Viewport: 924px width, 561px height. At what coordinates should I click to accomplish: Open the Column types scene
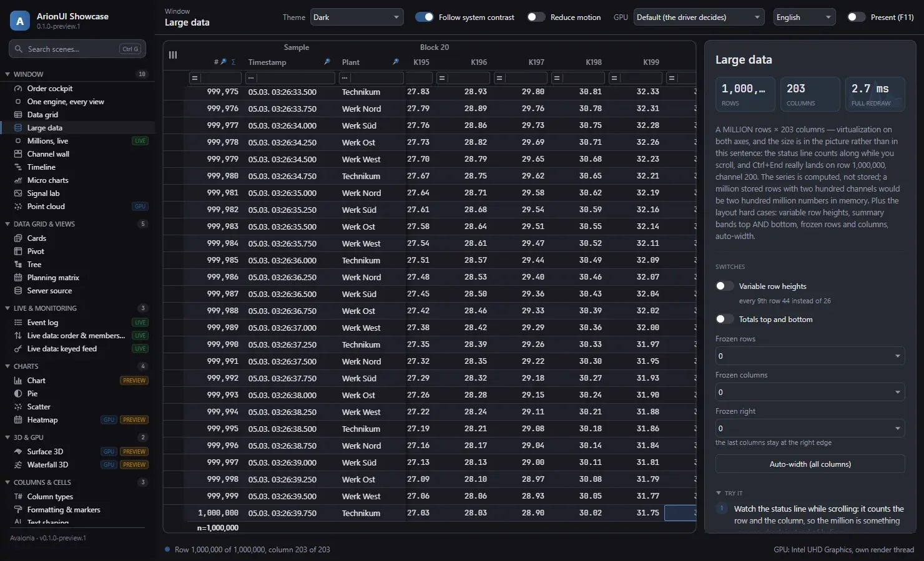pyautogui.click(x=77, y=497)
